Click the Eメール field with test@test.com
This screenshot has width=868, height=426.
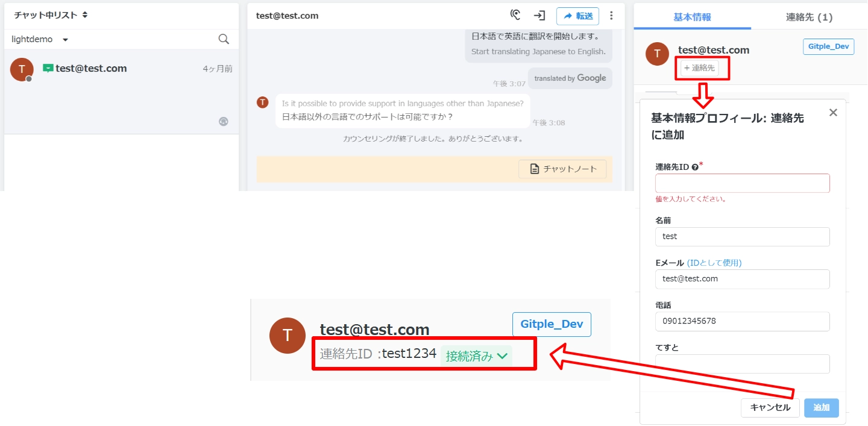742,279
